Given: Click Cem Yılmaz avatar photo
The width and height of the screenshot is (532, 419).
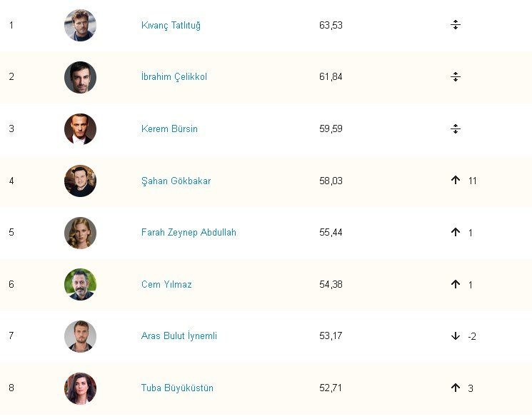Looking at the screenshot, I should click(80, 285).
